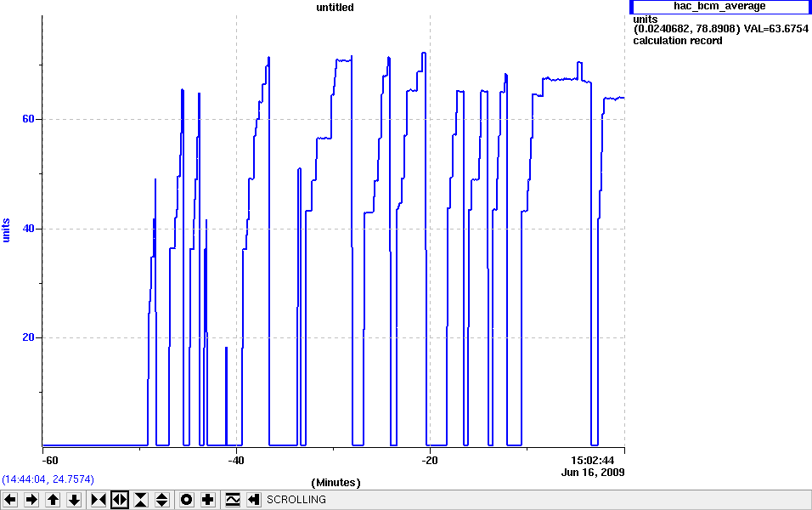Click the '-40' x-axis tick label
Image resolution: width=812 pixels, height=510 pixels.
point(235,461)
